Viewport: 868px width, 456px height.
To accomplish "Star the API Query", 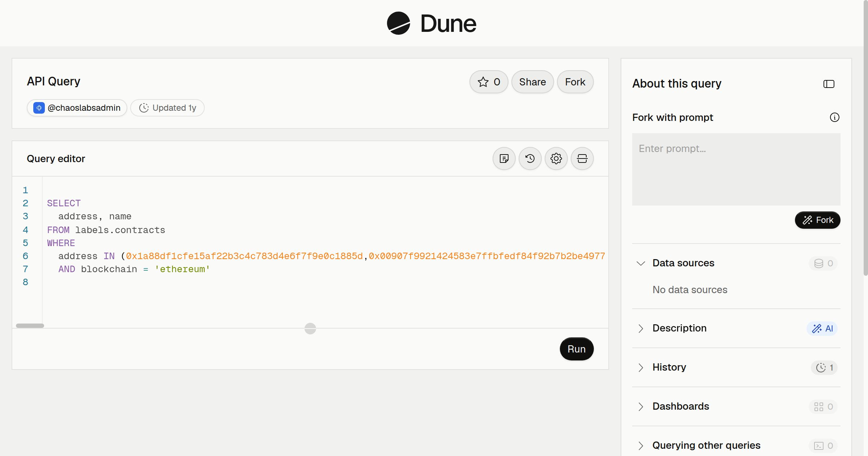I will tap(489, 82).
